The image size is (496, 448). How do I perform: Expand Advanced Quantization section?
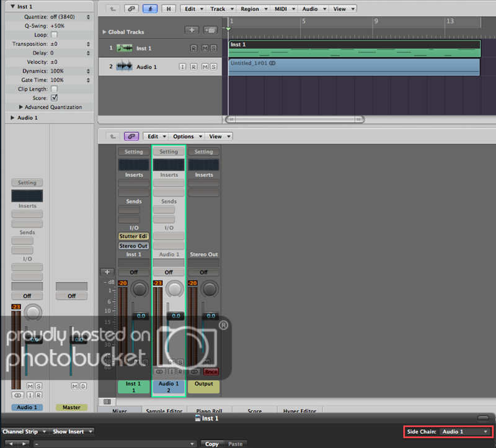(x=22, y=107)
